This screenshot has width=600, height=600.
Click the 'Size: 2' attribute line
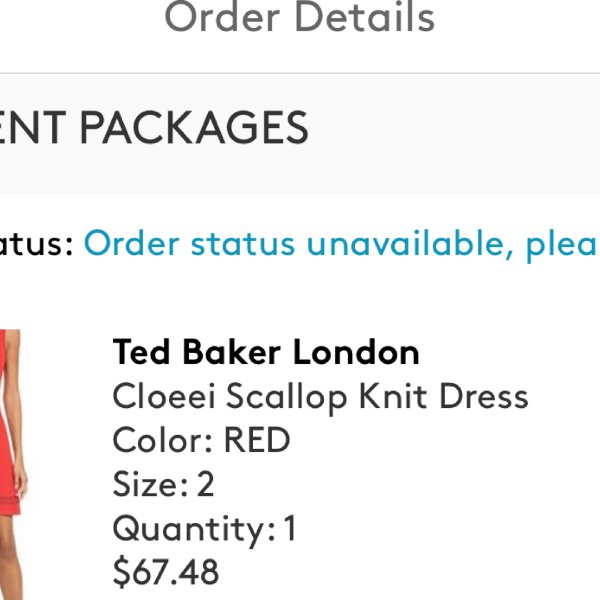click(x=163, y=484)
